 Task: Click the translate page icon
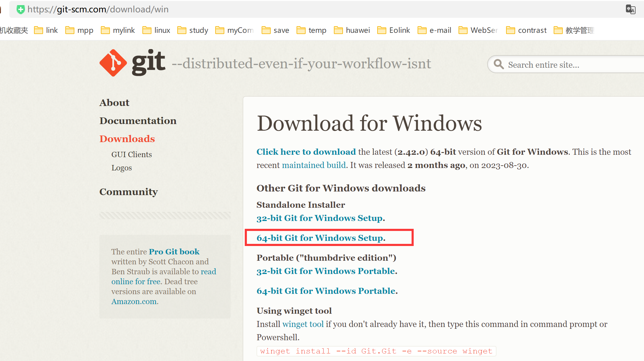(x=630, y=9)
